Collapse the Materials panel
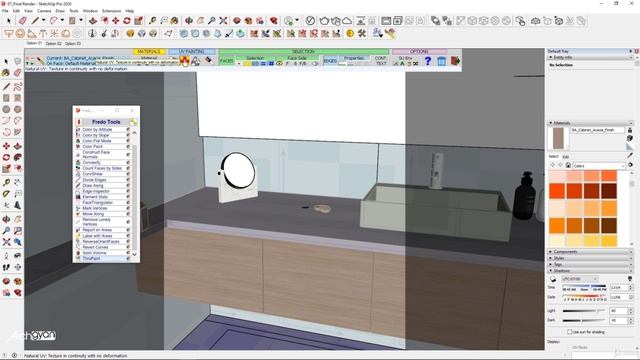The width and height of the screenshot is (640, 360). (x=590, y=123)
